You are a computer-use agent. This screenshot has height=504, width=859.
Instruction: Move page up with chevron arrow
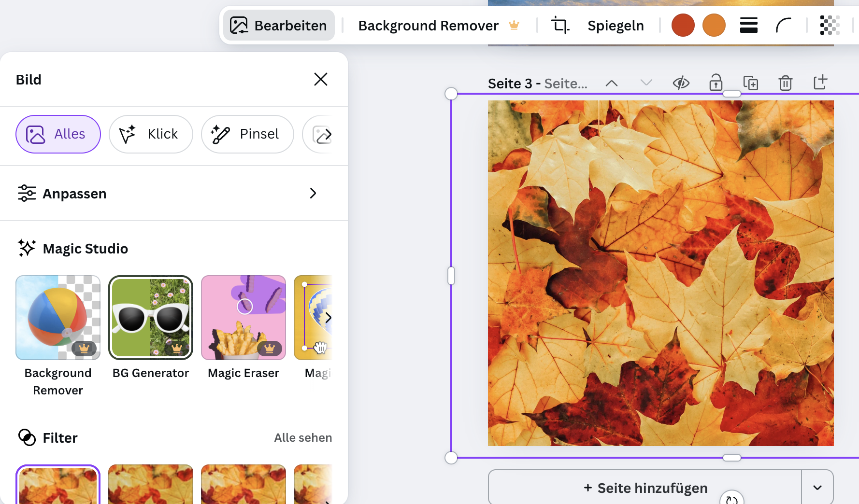click(x=611, y=83)
